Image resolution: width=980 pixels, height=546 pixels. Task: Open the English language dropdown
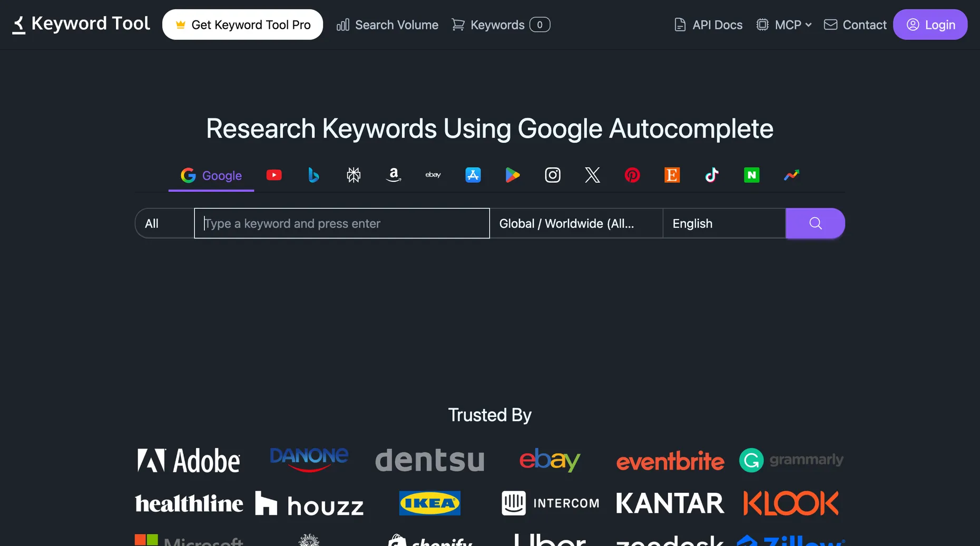pos(724,223)
